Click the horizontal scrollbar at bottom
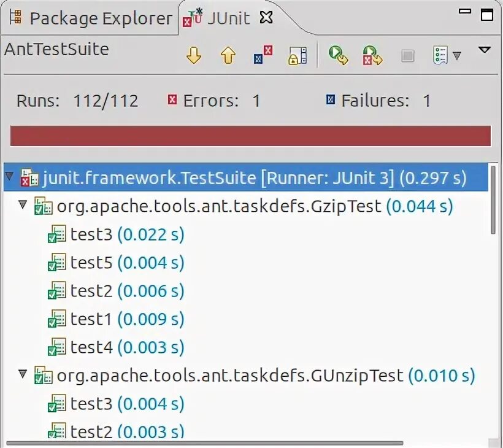The height and width of the screenshot is (448, 503). point(205,444)
